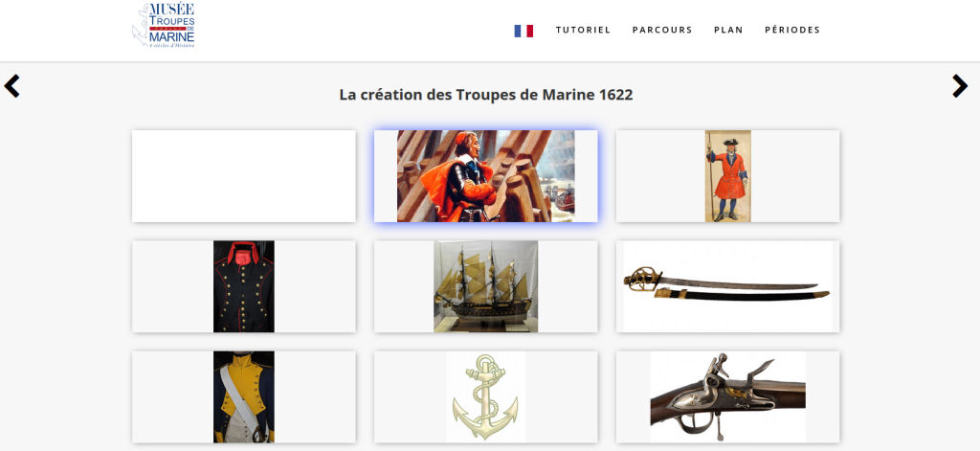View the dark uniform with red collar
The height and width of the screenshot is (451, 980).
pyautogui.click(x=244, y=286)
